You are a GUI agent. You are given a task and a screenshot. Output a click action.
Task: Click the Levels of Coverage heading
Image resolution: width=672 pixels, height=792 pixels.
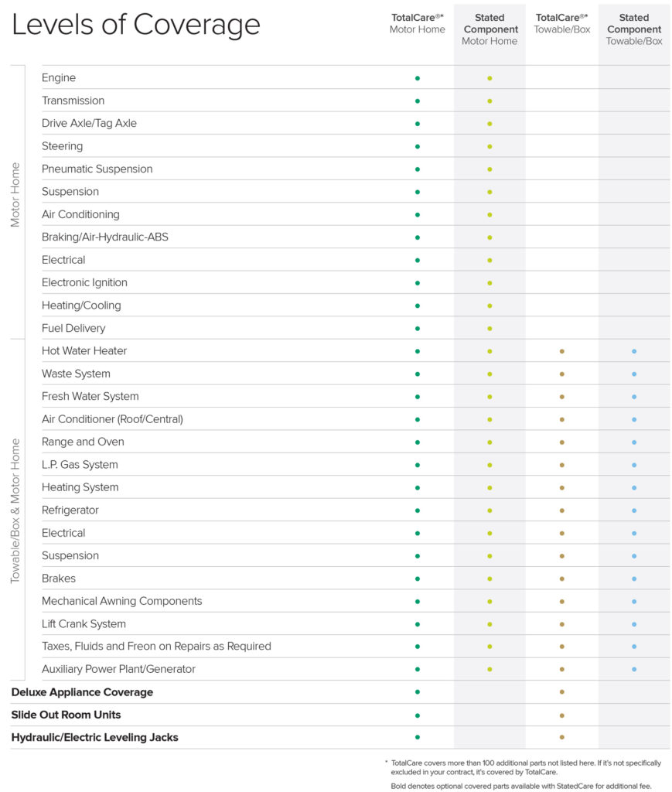[x=136, y=25]
